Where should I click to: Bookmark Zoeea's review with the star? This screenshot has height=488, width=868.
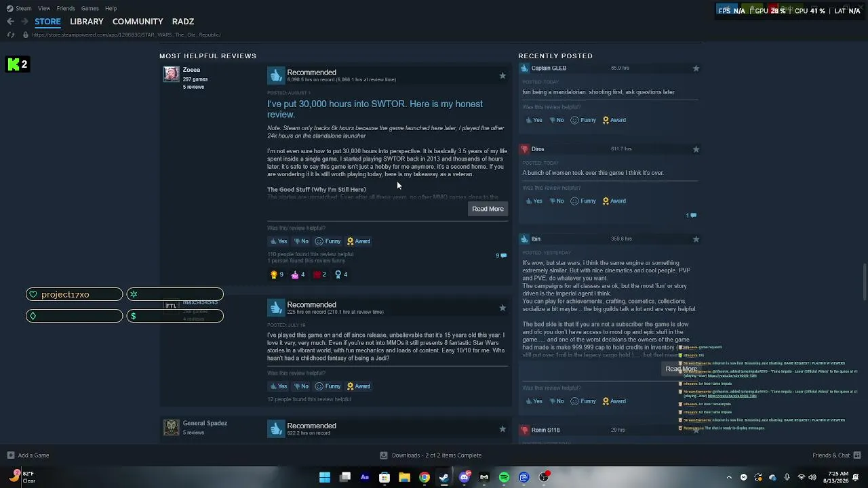click(502, 75)
